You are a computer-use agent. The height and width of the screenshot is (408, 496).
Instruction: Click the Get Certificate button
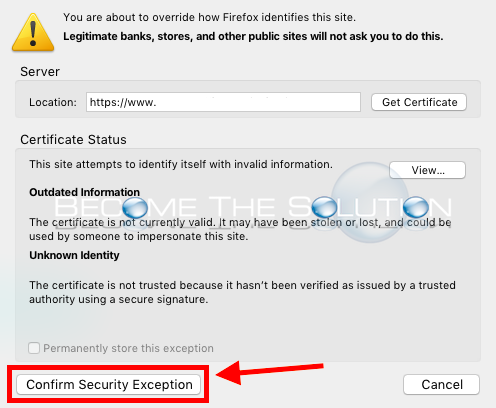coord(419,102)
